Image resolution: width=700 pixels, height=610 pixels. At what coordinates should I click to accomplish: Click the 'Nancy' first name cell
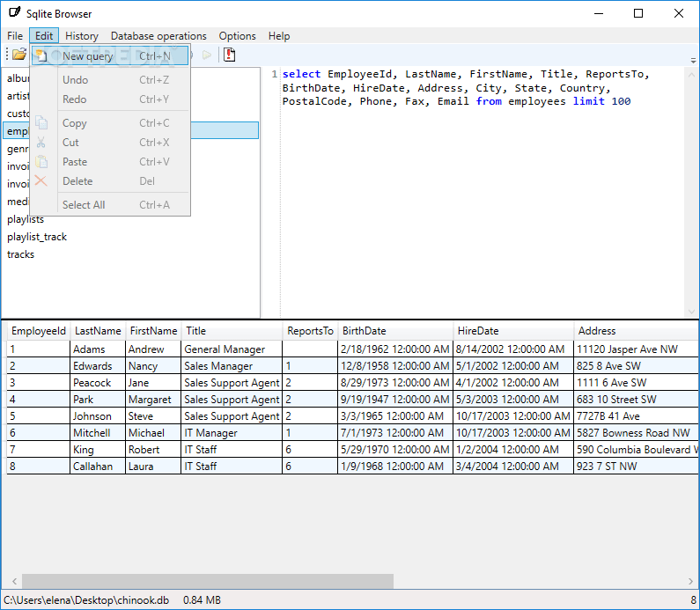(x=153, y=366)
